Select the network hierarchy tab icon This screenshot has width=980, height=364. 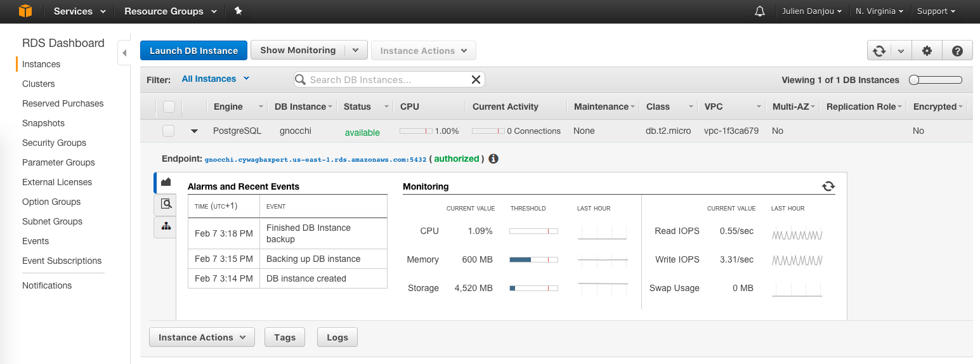[166, 226]
